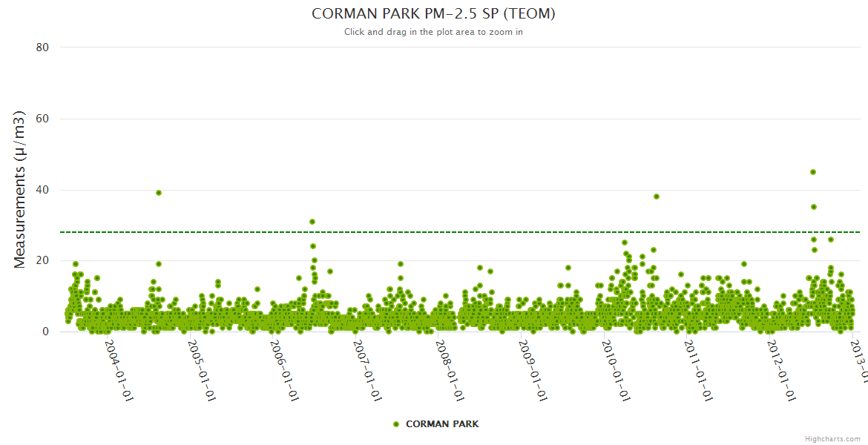Click the Measurements (µ/m3) axis title
The width and height of the screenshot is (868, 445).
tap(20, 189)
